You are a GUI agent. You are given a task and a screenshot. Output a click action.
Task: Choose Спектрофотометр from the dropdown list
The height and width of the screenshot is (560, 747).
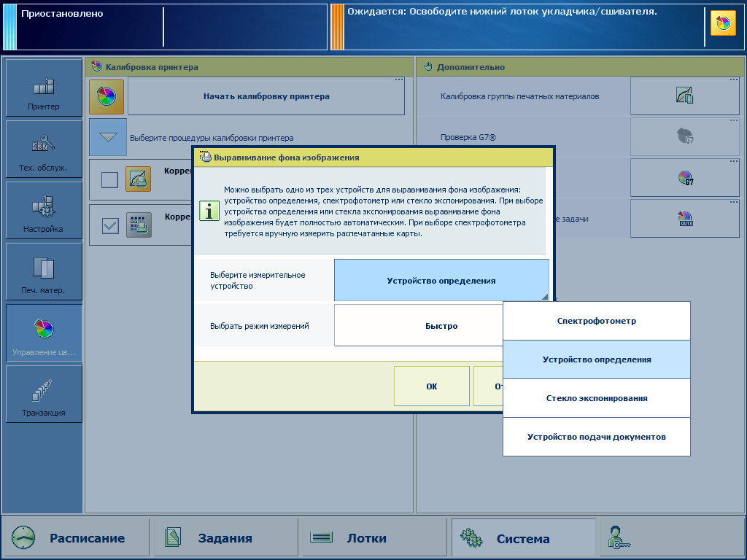(x=596, y=321)
